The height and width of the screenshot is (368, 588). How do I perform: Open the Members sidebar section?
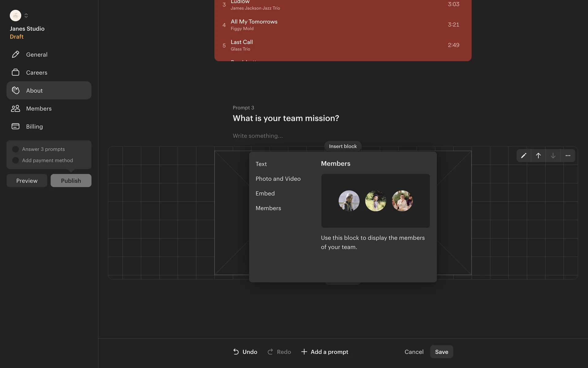coord(39,109)
